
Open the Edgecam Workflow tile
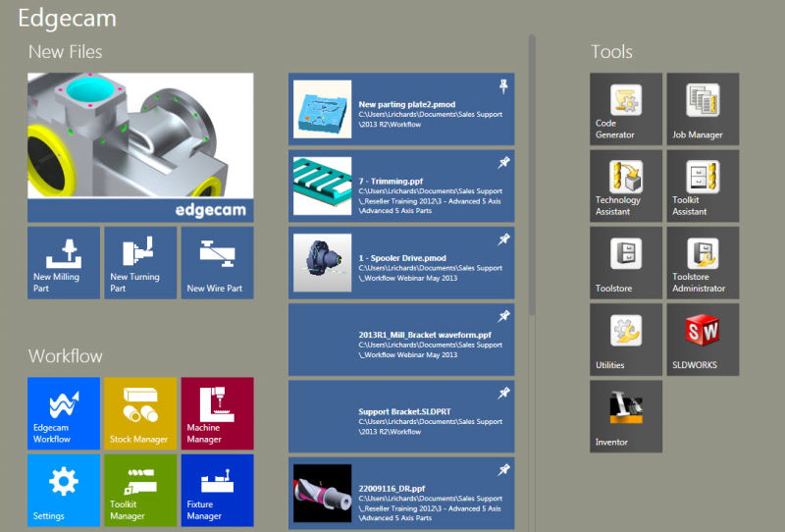pos(64,413)
